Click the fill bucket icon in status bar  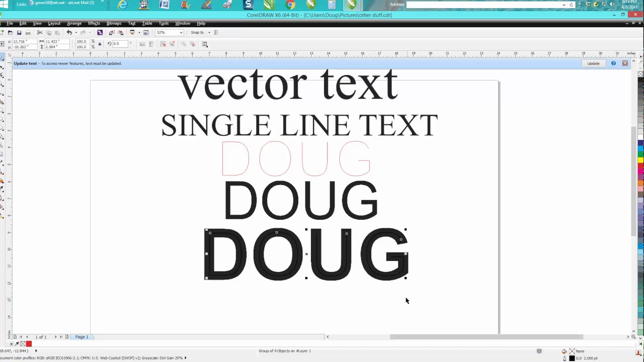tap(564, 351)
